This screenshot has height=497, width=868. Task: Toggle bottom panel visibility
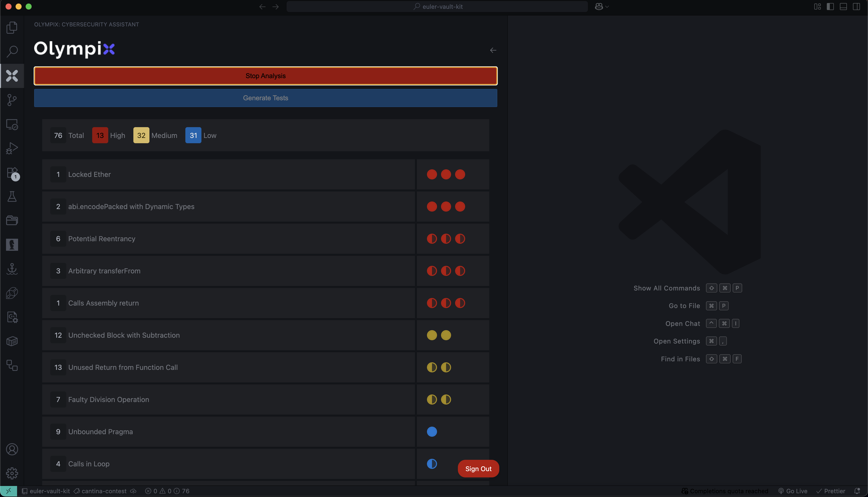pyautogui.click(x=843, y=7)
